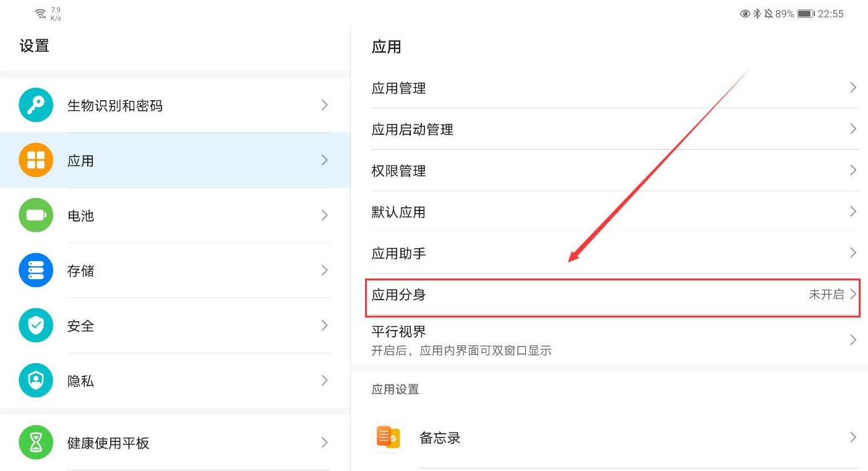
Task: Click the key icon for Biometrics & password
Action: coord(36,105)
